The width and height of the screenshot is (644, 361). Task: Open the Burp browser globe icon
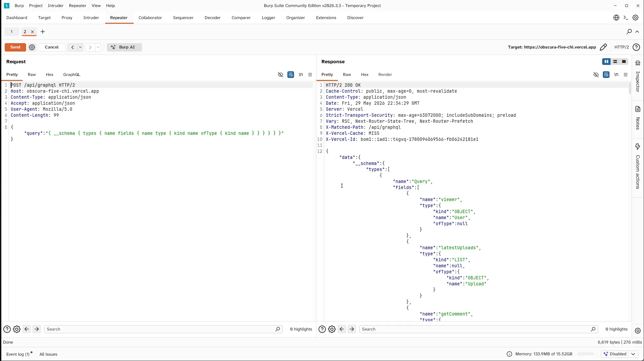coord(616,18)
